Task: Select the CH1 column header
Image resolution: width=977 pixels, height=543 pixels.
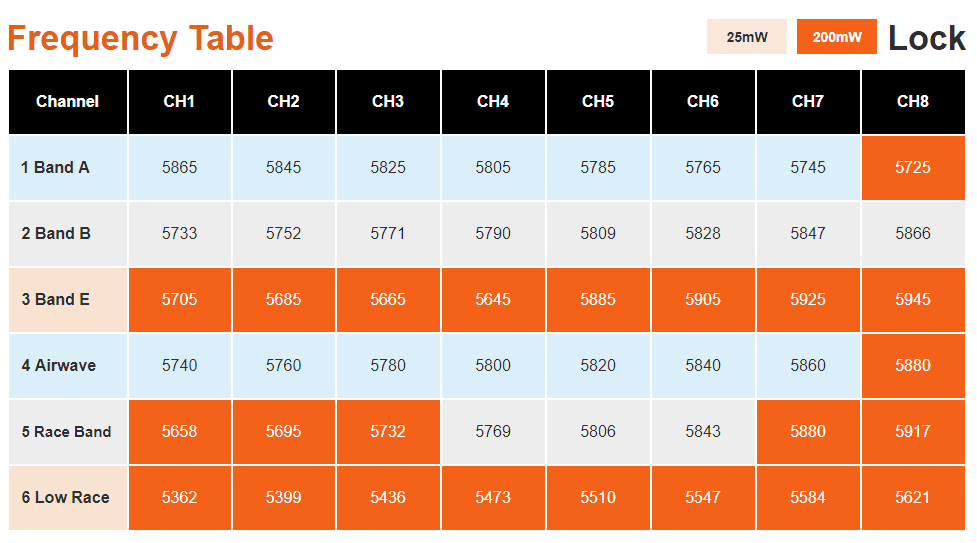Action: (179, 102)
